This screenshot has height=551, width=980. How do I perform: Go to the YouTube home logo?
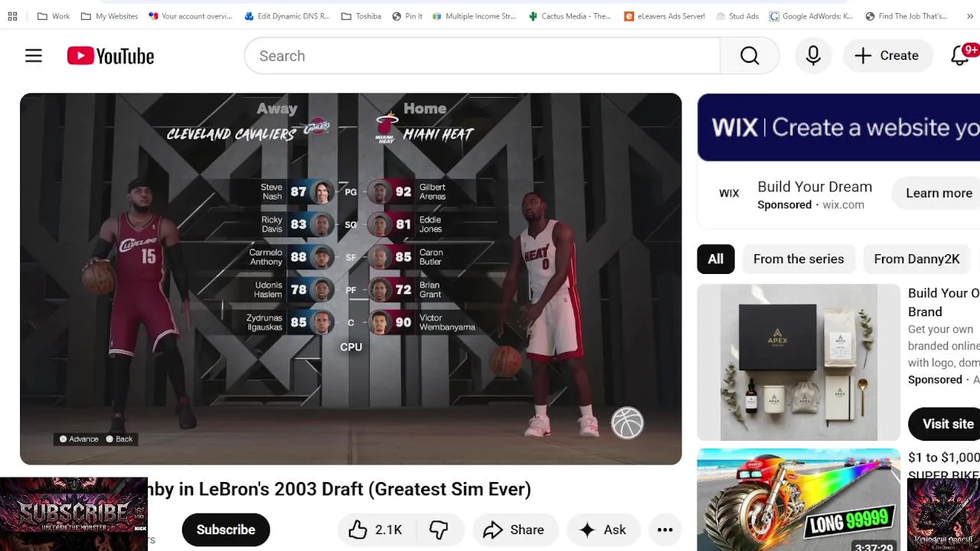[x=110, y=56]
